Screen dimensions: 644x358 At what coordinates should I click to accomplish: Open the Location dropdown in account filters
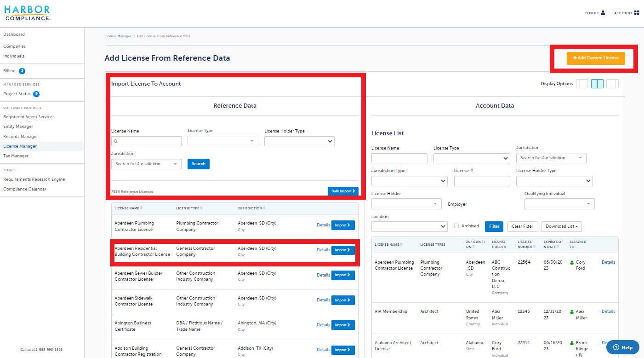coord(409,226)
